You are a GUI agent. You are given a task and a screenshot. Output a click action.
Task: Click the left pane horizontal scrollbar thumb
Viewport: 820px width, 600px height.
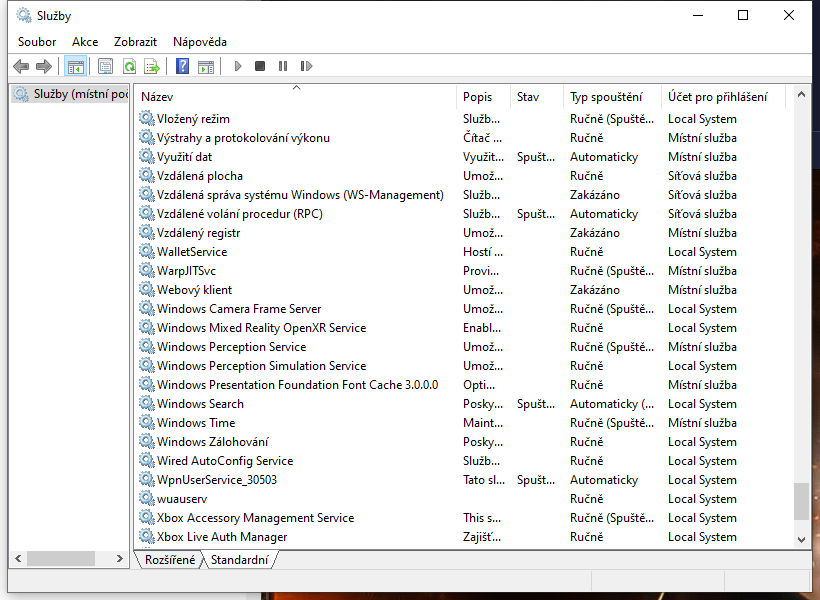tap(61, 559)
